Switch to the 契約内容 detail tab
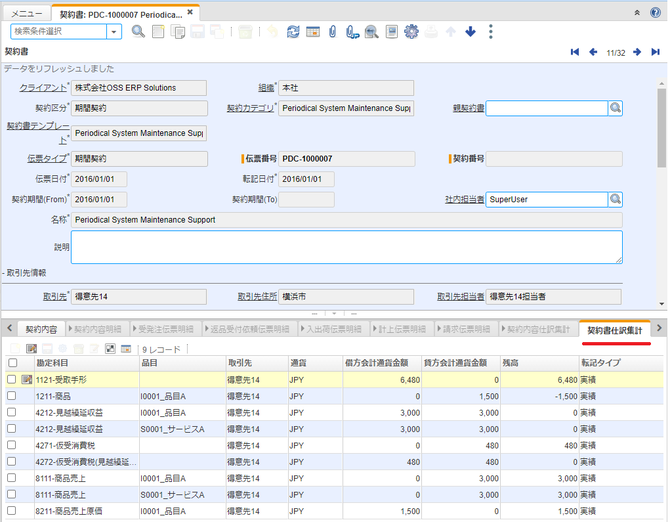Screen dimensions: 670x522 (x=41, y=329)
